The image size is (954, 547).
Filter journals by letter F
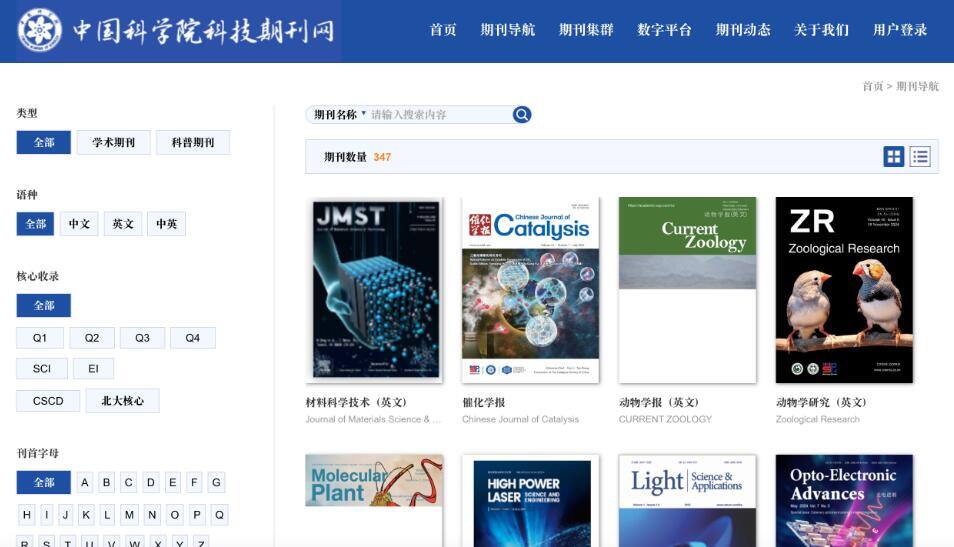click(194, 483)
